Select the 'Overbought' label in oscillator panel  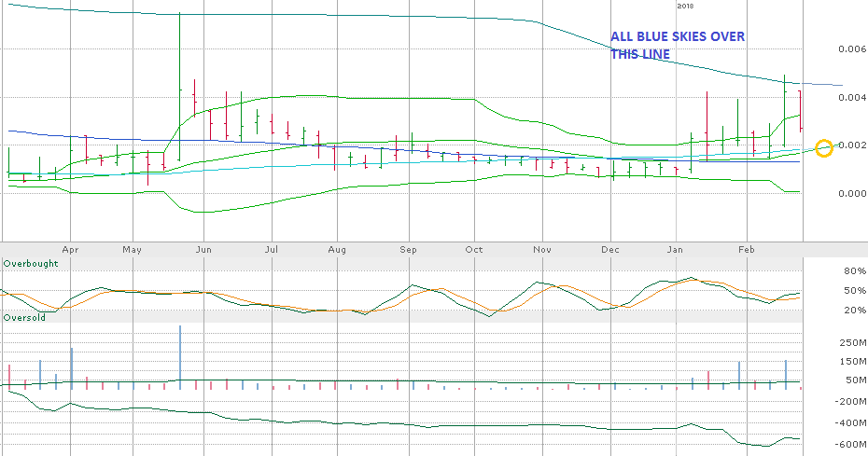(31, 264)
